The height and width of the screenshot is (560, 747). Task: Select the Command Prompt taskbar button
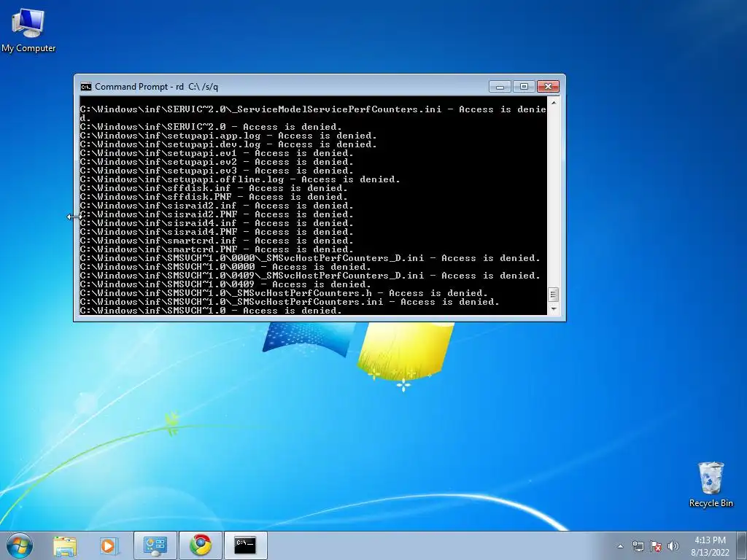245,545
